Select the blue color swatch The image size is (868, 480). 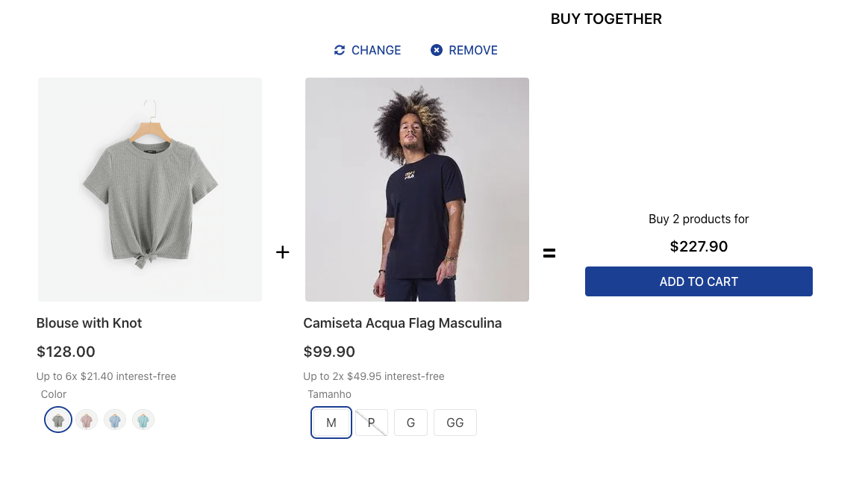point(115,420)
